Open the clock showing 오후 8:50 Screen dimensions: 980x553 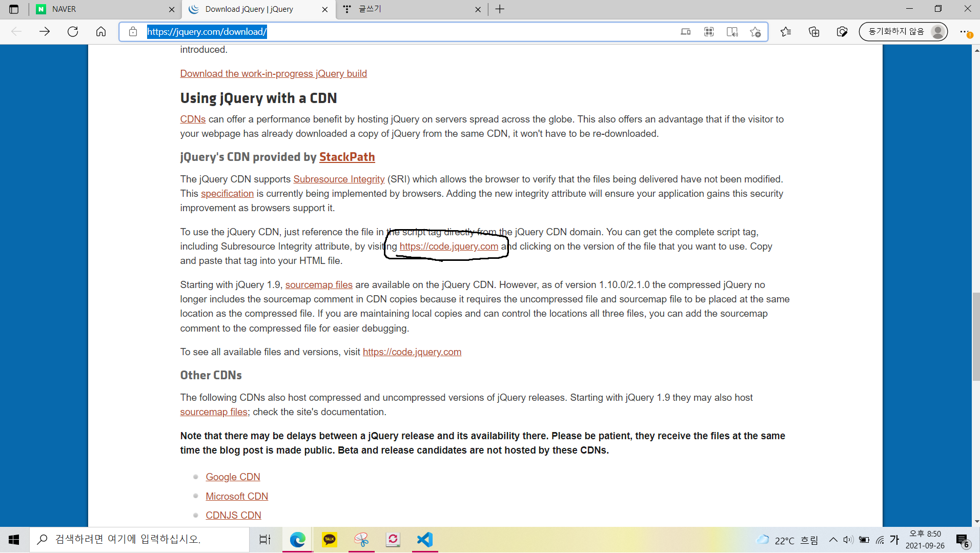point(925,540)
